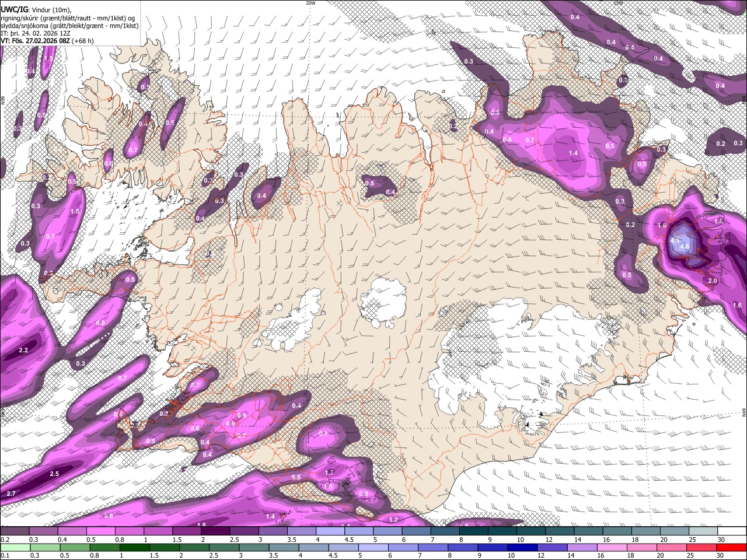Click the "30" label ending the top legend row
The height and width of the screenshot is (560, 747).
click(x=721, y=540)
